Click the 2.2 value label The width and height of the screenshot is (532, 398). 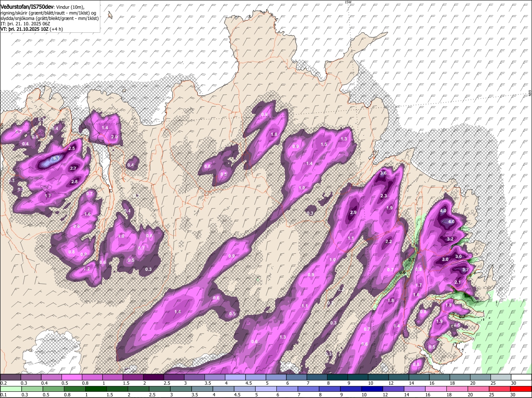coord(389,241)
